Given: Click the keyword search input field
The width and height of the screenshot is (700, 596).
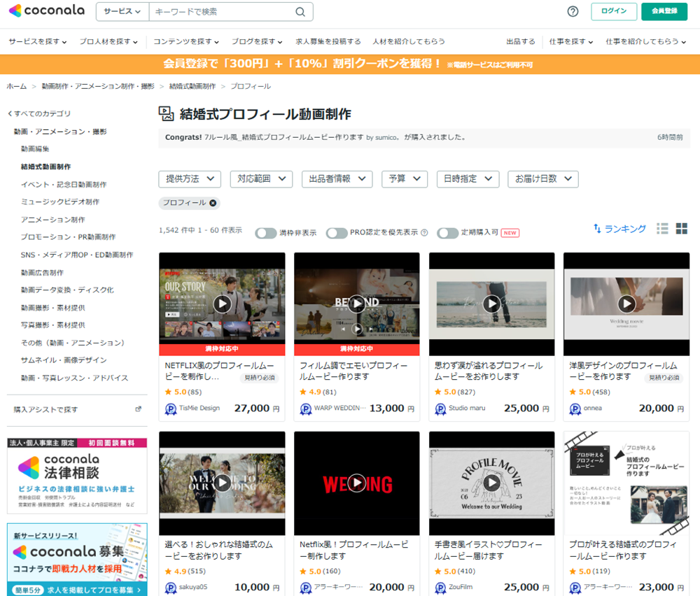Looking at the screenshot, I should (220, 12).
